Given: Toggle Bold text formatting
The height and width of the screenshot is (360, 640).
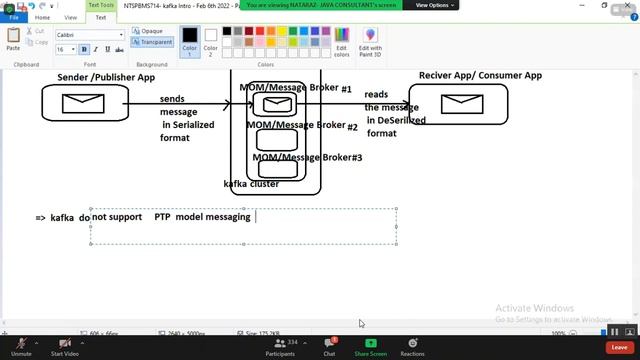Looking at the screenshot, I should point(84,49).
